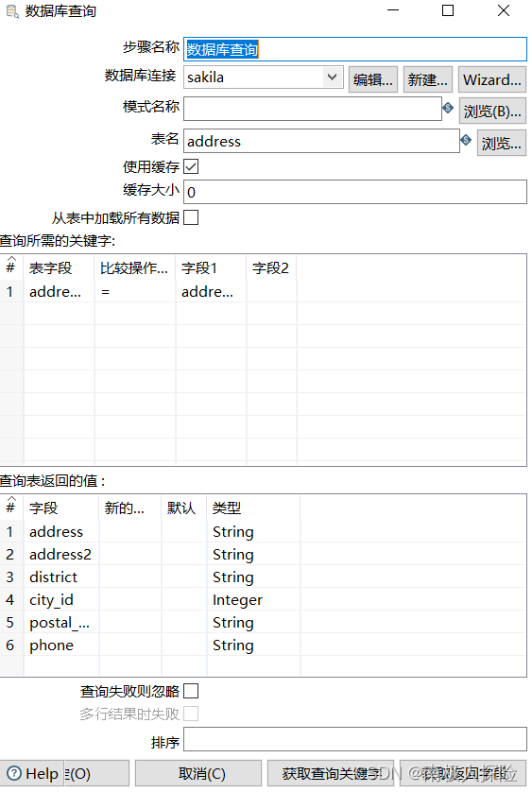Click the 默认 column header
532x792 pixels.
(184, 508)
